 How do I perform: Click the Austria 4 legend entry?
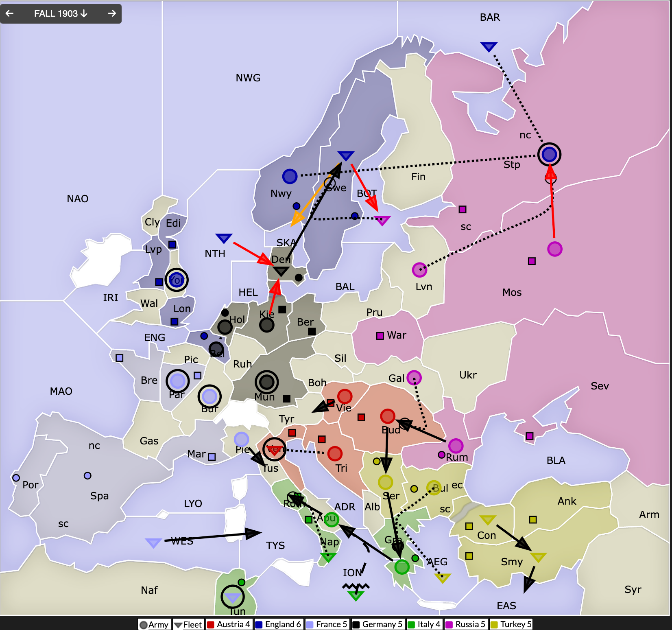229,624
